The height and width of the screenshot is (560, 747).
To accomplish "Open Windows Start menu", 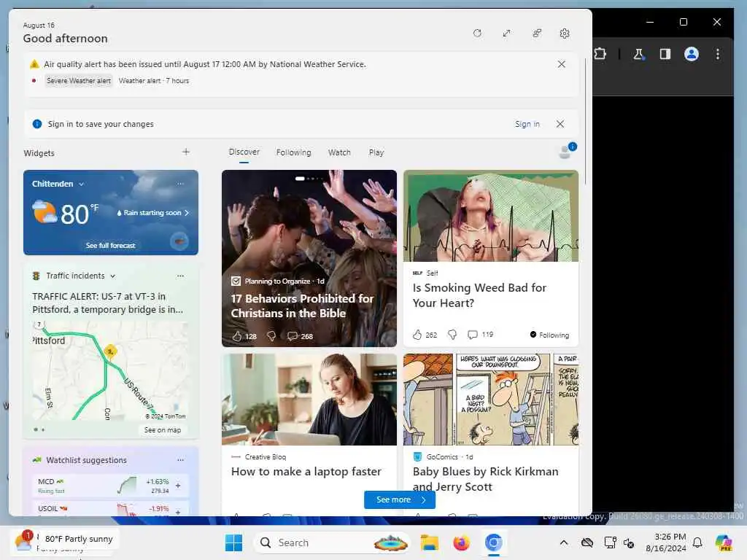I will [x=233, y=542].
